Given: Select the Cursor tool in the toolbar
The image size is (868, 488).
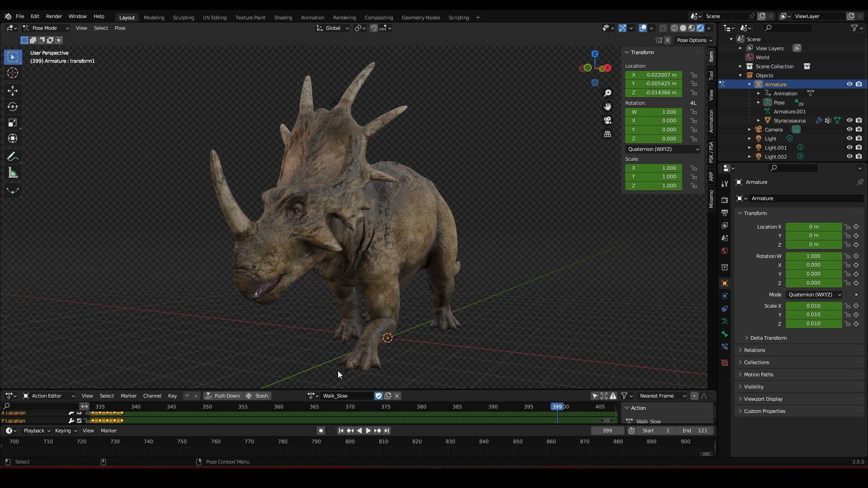Looking at the screenshot, I should click(13, 73).
